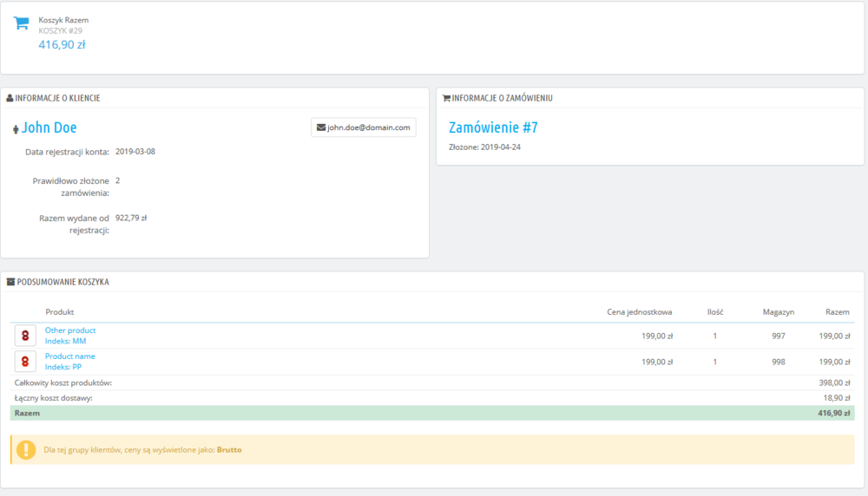Click the archive icon beside Podsumowanie koszyka
Viewport: 868px width, 496px height.
click(x=10, y=282)
